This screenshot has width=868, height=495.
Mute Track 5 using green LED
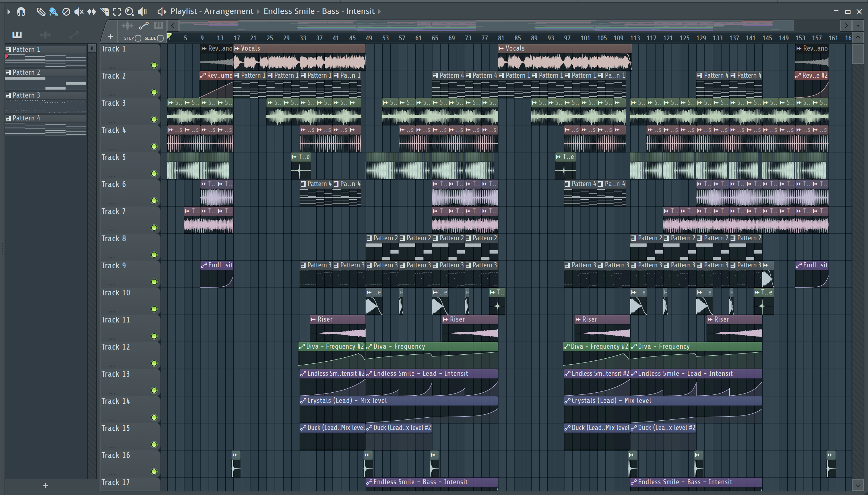point(154,174)
